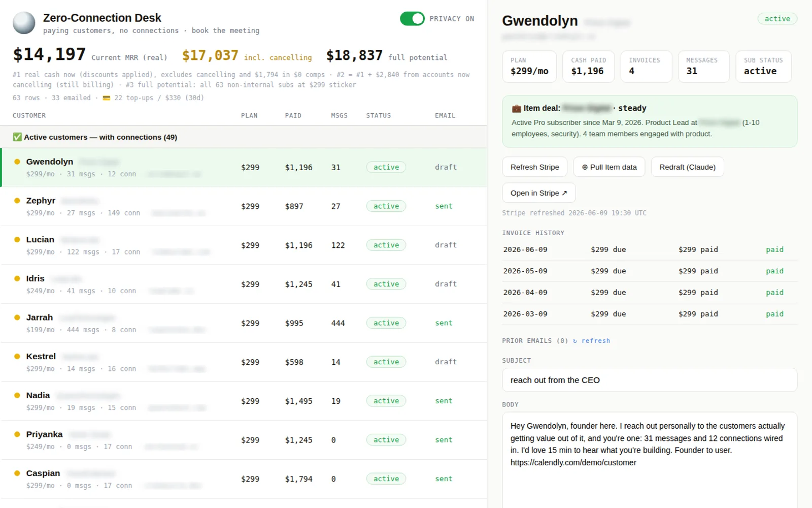The image size is (812, 508).
Task: Select the Zephyr customer row
Action: tap(244, 207)
